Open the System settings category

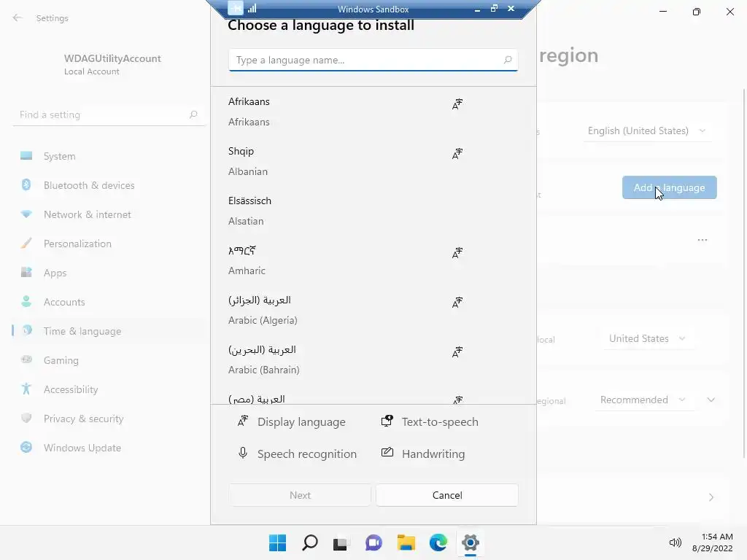coord(109,156)
